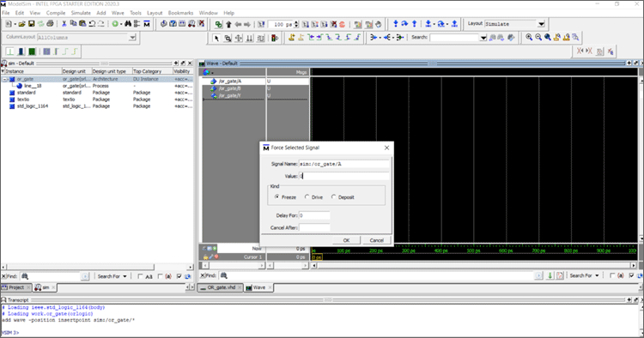The image size is (644, 338).
Task: Select the /or_gate/B signal row
Action: pos(255,88)
